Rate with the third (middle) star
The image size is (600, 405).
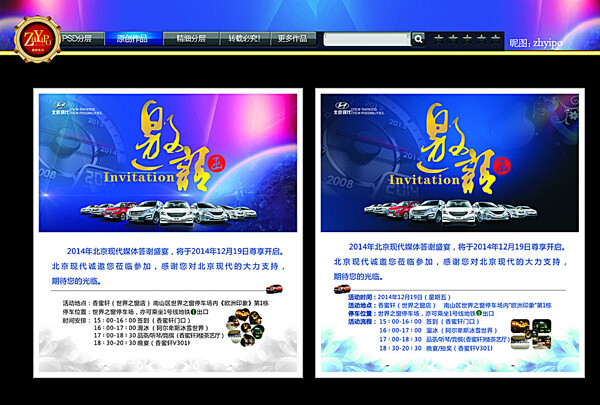(467, 38)
